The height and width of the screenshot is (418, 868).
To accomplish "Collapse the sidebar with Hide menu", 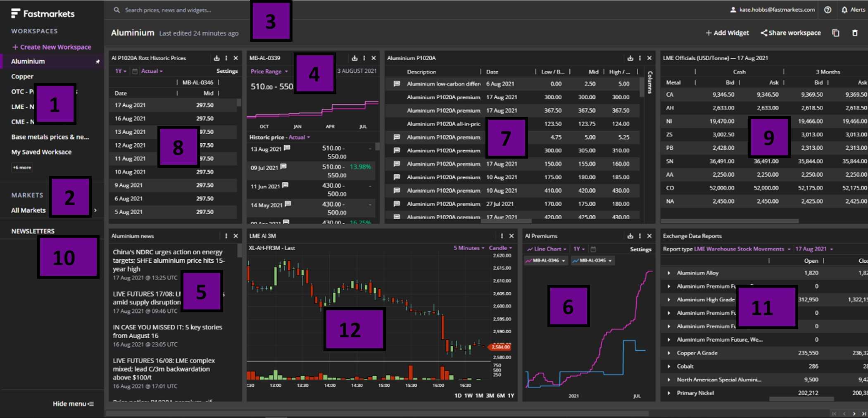I will [73, 404].
